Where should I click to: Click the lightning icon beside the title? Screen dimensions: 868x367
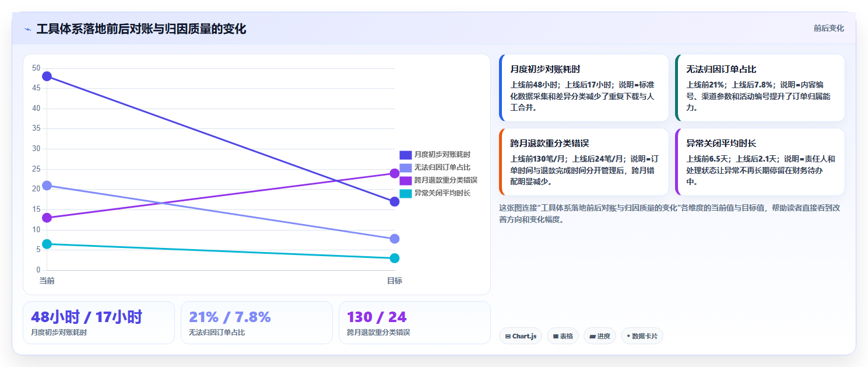(27, 29)
